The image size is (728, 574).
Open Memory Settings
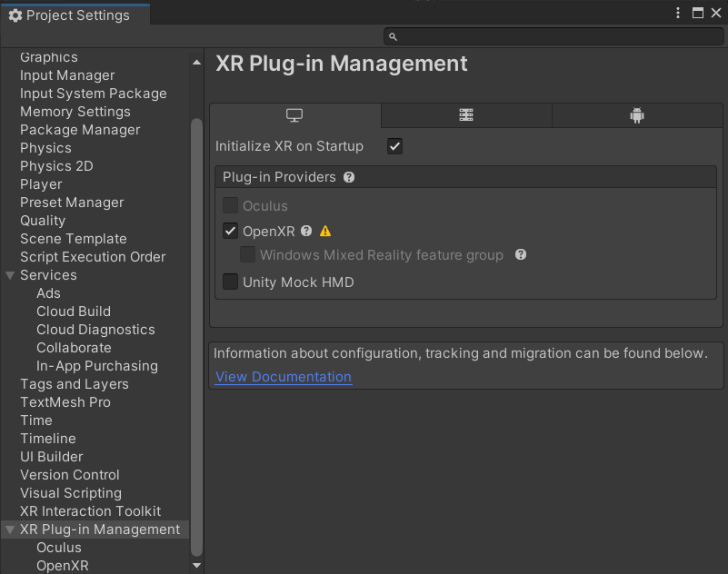pos(75,112)
